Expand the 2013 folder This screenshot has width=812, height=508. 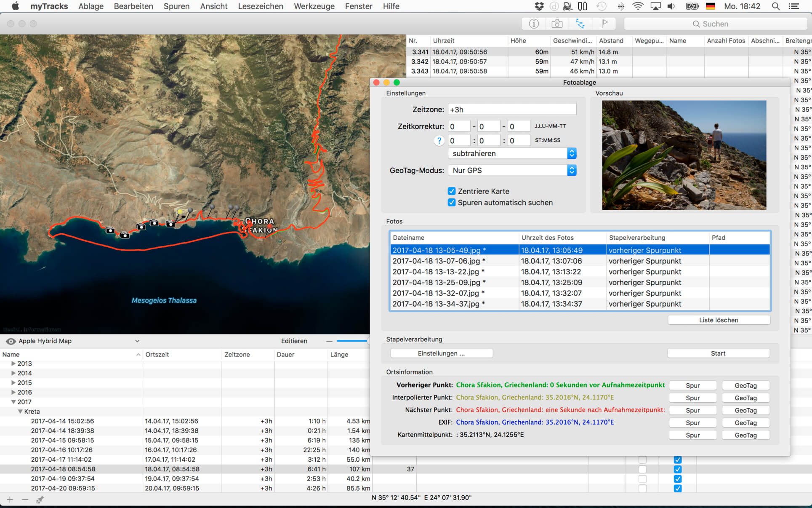coord(13,364)
